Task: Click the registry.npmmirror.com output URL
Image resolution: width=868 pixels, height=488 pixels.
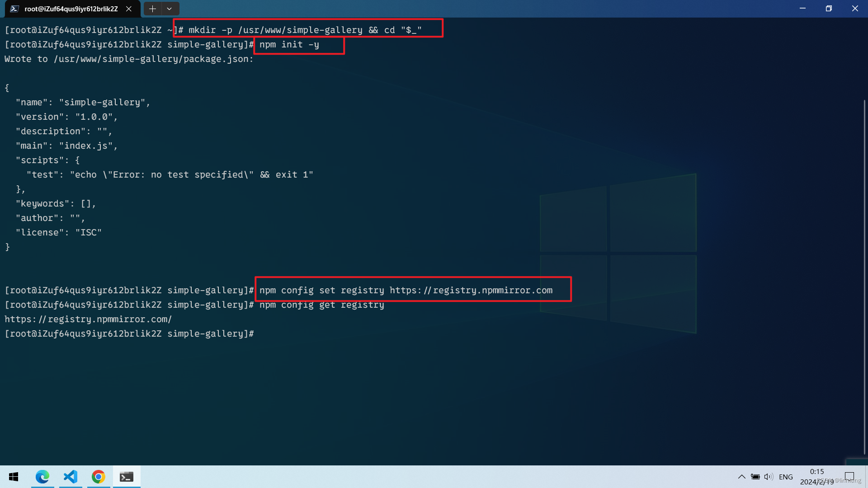Action: [88, 319]
